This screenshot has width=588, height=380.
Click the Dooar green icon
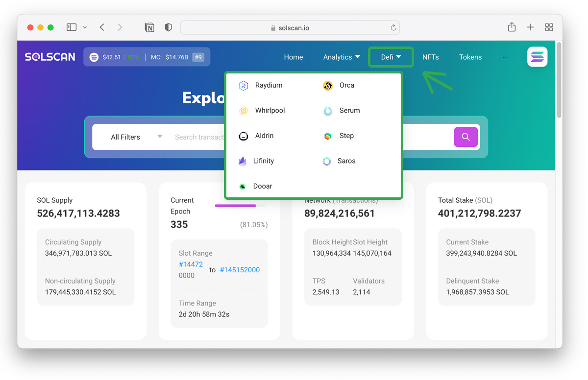(243, 187)
